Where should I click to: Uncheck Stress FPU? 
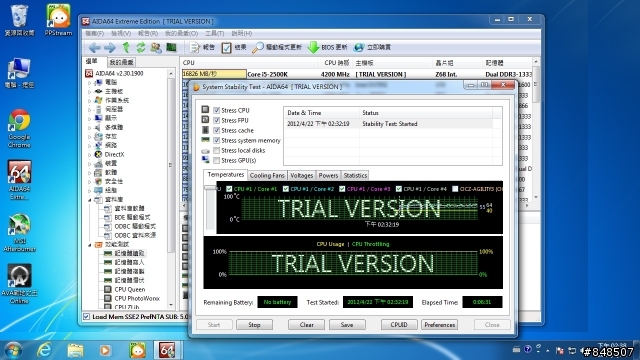tap(217, 120)
